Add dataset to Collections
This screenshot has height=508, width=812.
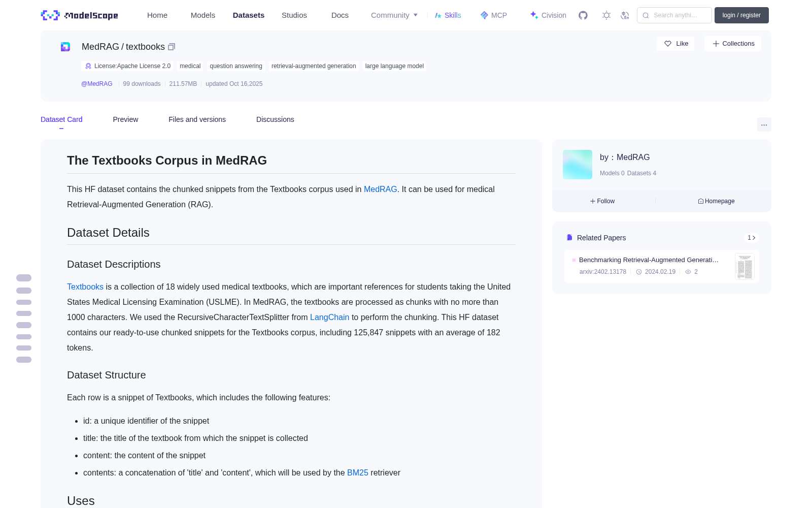click(x=733, y=44)
